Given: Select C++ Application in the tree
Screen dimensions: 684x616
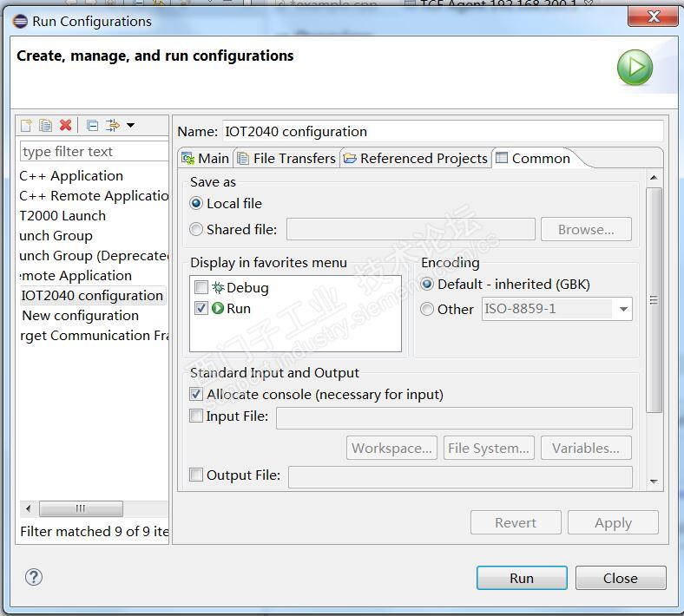Looking at the screenshot, I should point(71,175).
